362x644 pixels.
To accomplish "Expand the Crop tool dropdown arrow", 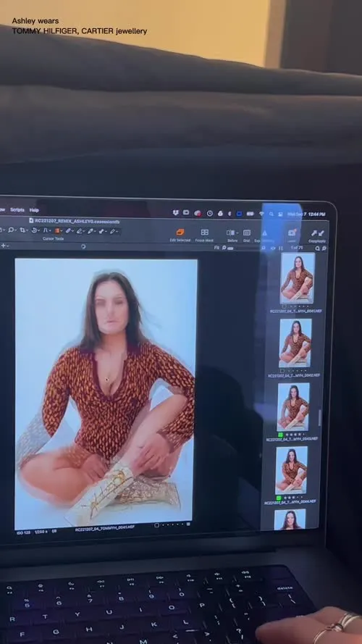I will click(28, 231).
